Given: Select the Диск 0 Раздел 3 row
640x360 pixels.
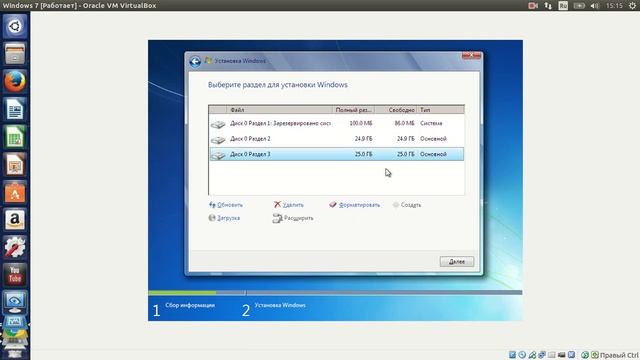Looking at the screenshot, I should pos(336,154).
